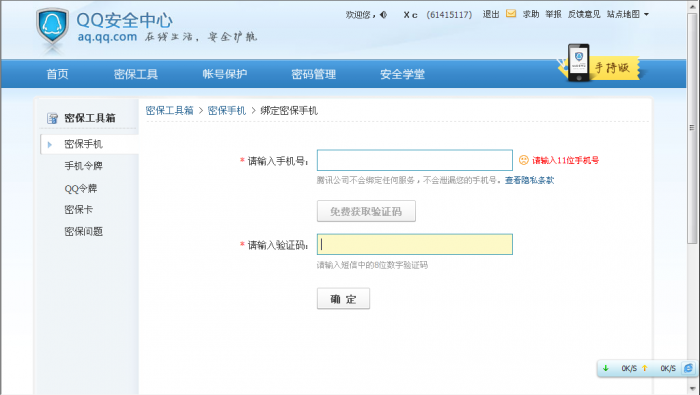The height and width of the screenshot is (395, 700).
Task: Expand the 站点地图 dropdown arrow
Action: tap(646, 15)
